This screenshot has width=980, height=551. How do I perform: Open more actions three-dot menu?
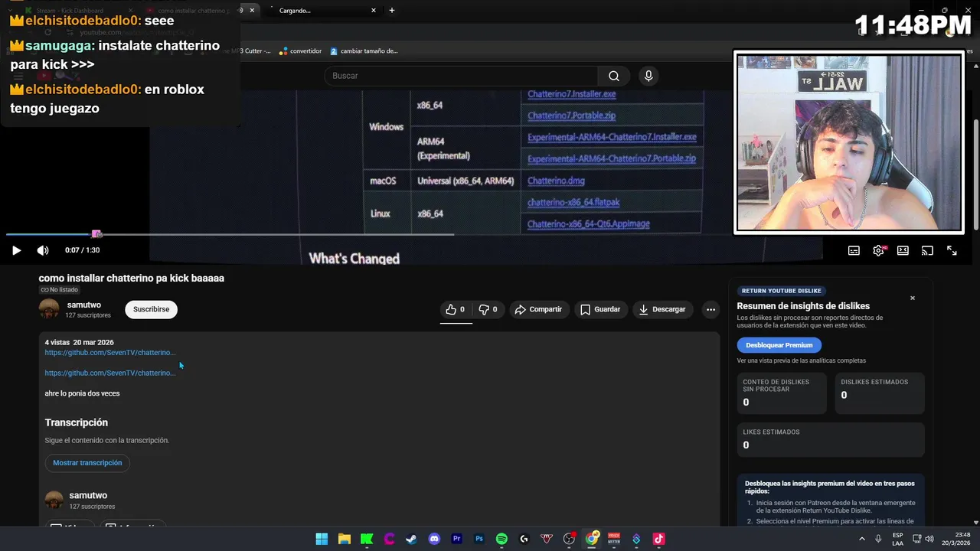(710, 309)
